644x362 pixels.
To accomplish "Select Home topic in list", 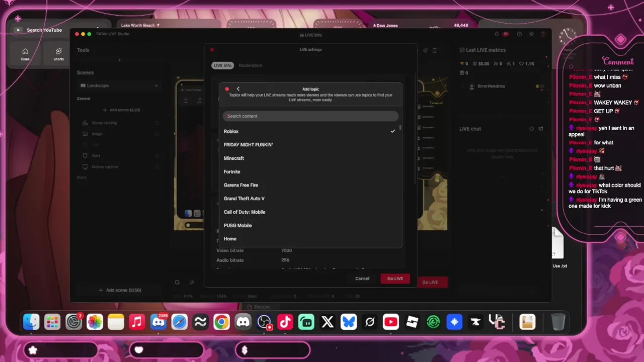I will pos(309,239).
